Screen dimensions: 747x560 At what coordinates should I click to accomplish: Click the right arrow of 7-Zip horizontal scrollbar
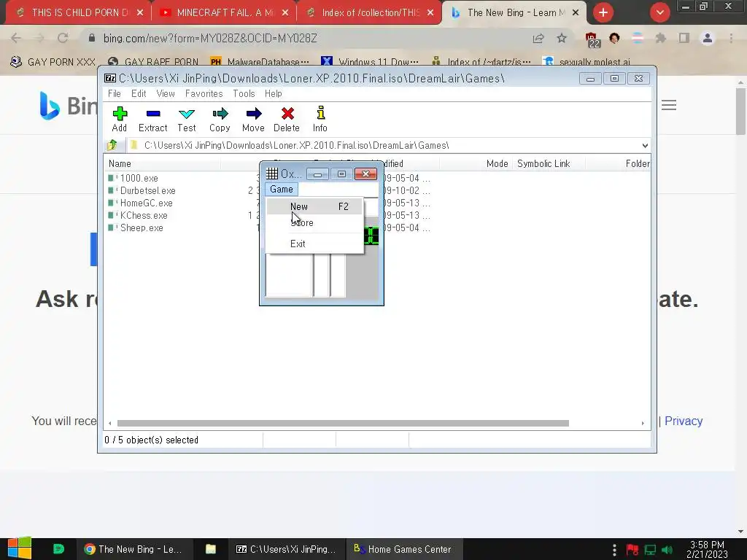pos(643,423)
